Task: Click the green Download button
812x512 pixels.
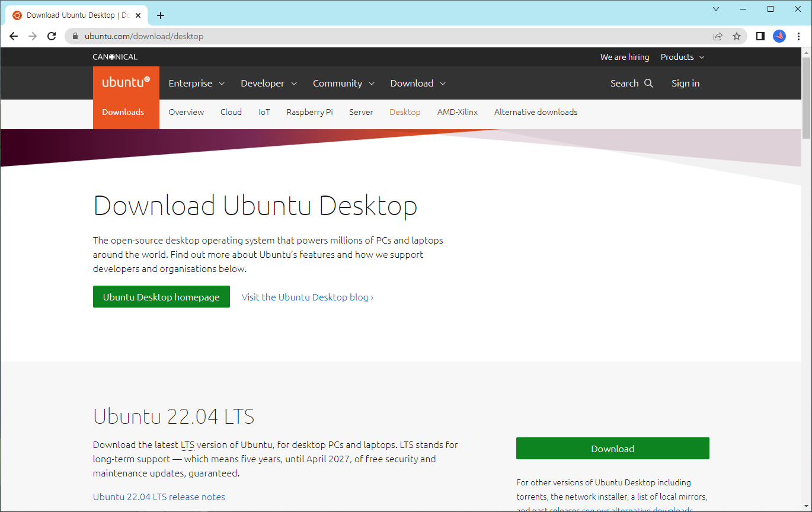Action: [613, 449]
